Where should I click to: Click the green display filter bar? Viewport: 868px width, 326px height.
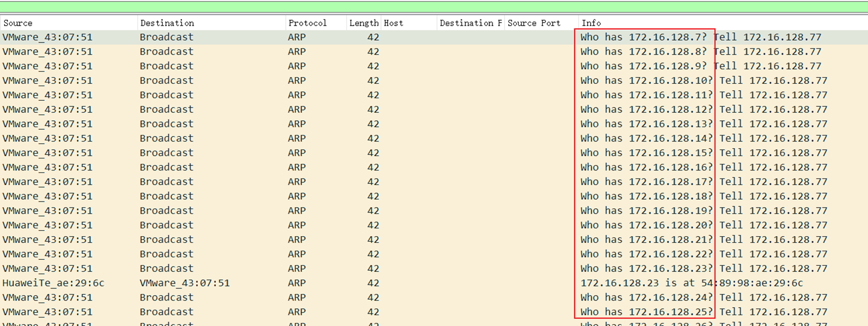click(434, 6)
